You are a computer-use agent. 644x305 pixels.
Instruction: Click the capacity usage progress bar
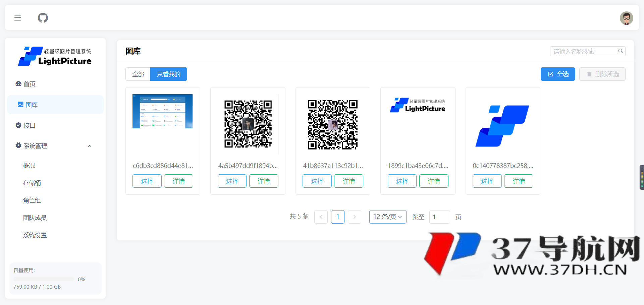[x=44, y=279]
